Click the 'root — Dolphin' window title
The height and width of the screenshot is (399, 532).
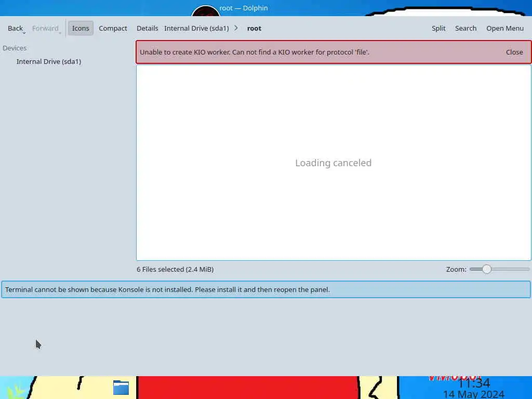[244, 8]
